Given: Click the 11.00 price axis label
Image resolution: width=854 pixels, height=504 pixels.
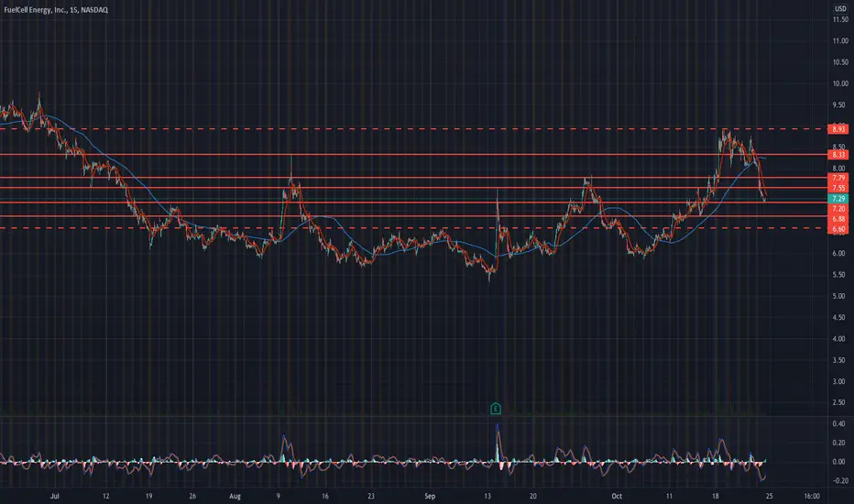Looking at the screenshot, I should point(840,41).
